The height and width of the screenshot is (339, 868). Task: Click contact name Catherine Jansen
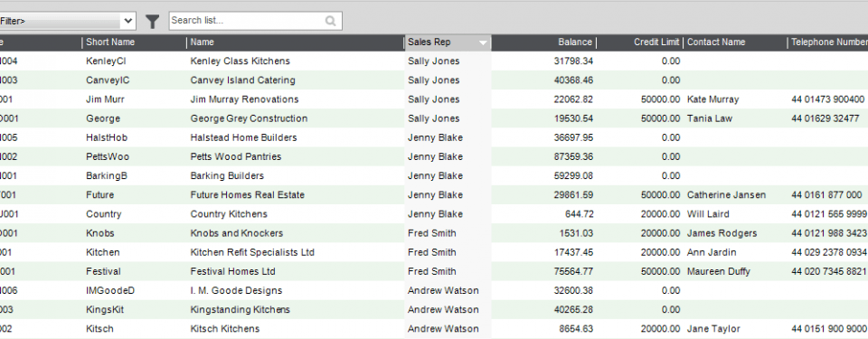[x=726, y=195]
